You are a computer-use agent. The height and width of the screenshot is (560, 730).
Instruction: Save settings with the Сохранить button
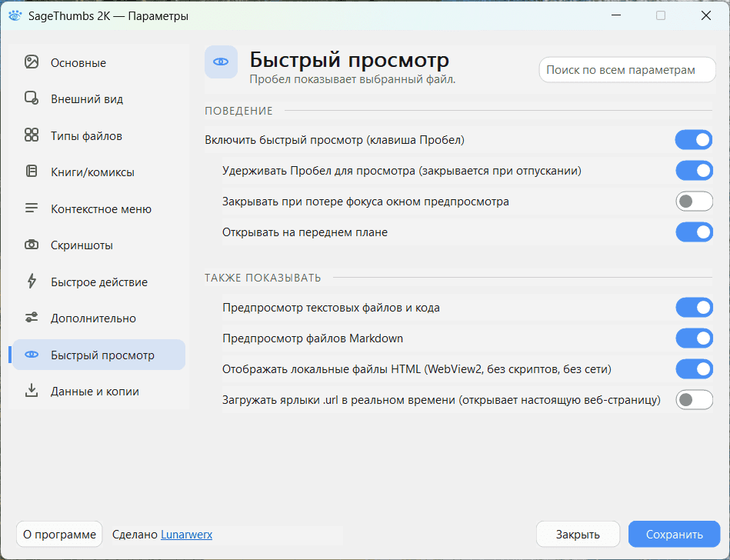[x=674, y=534]
